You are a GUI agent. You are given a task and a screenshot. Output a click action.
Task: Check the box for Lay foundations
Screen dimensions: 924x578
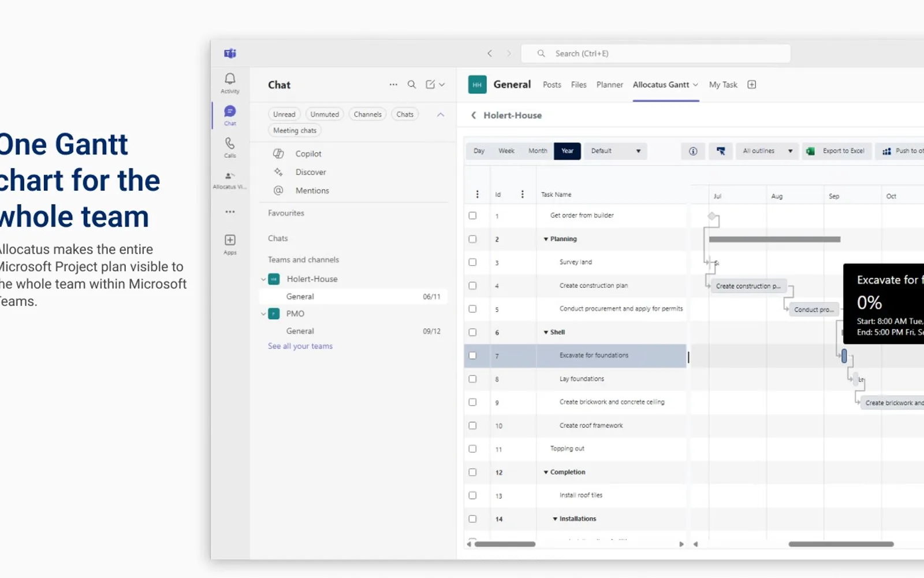472,379
